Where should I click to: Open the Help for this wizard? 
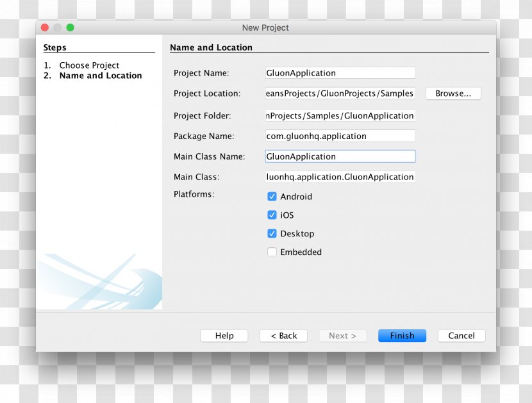click(224, 335)
